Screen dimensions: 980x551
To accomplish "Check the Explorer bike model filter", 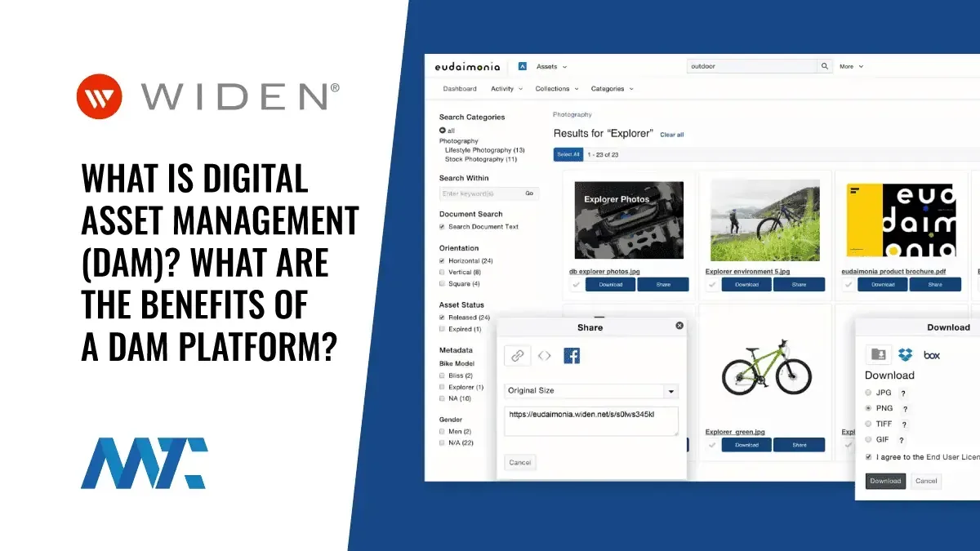I will click(x=443, y=387).
